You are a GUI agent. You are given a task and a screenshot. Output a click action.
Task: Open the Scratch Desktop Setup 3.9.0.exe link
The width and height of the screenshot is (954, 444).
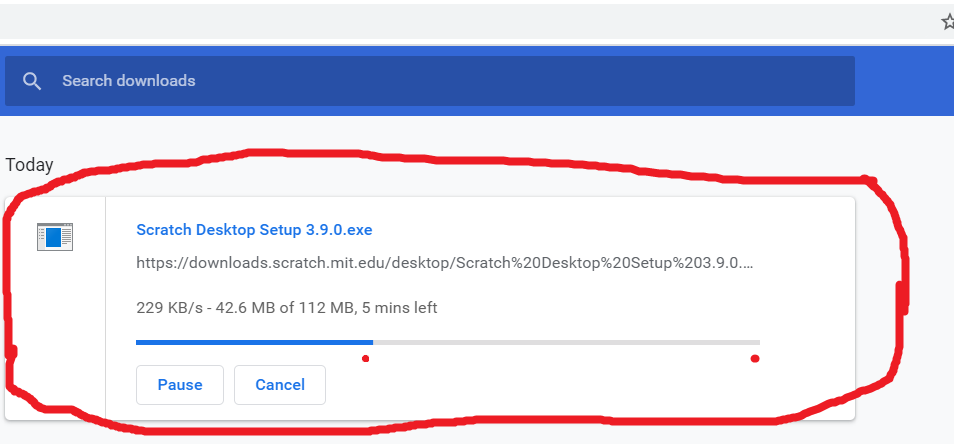click(x=254, y=230)
